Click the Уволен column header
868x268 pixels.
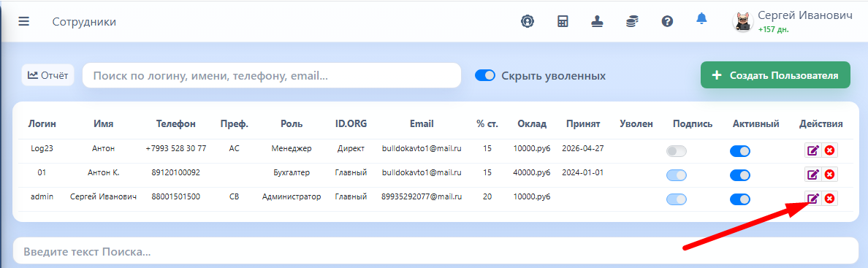(x=636, y=124)
